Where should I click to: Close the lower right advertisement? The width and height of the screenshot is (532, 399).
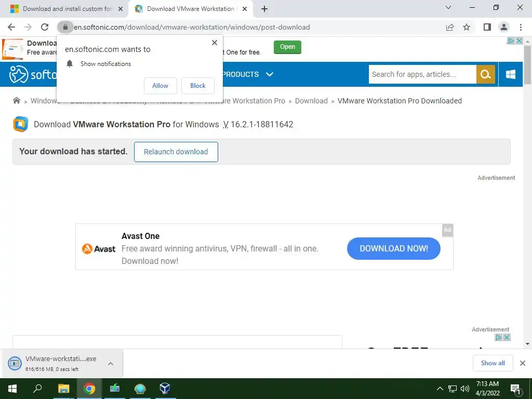(507, 338)
